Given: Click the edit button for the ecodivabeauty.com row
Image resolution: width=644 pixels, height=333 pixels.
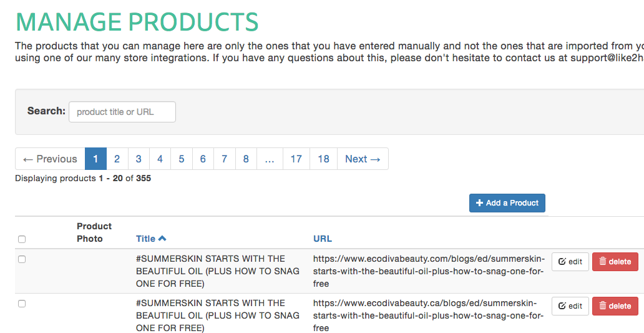Looking at the screenshot, I should coord(570,262).
